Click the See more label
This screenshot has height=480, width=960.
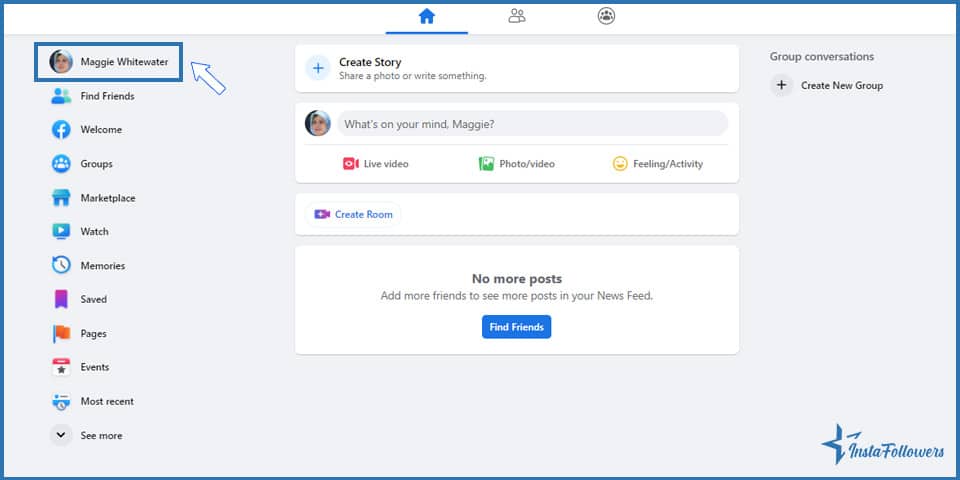[x=102, y=436]
